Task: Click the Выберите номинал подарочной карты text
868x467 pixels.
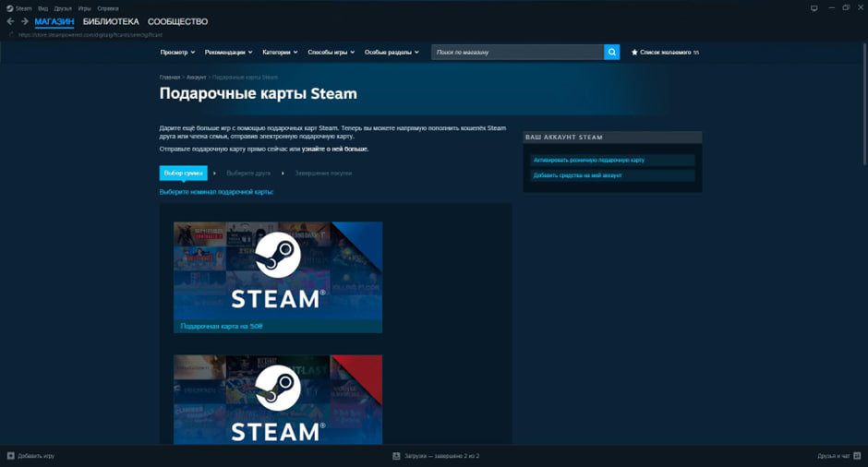Action: pos(216,192)
